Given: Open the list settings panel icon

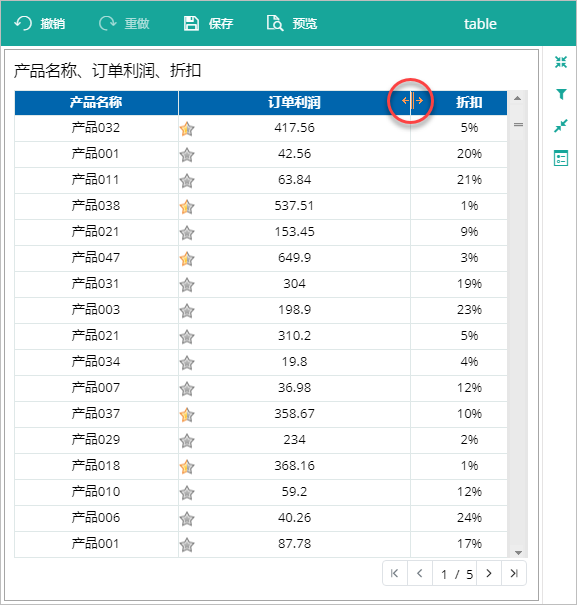Looking at the screenshot, I should [x=561, y=158].
